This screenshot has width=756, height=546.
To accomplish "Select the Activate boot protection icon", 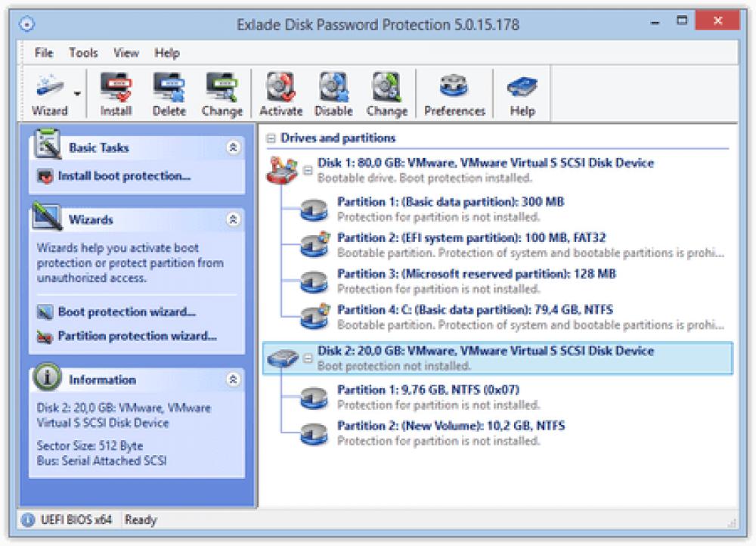I will coord(280,91).
